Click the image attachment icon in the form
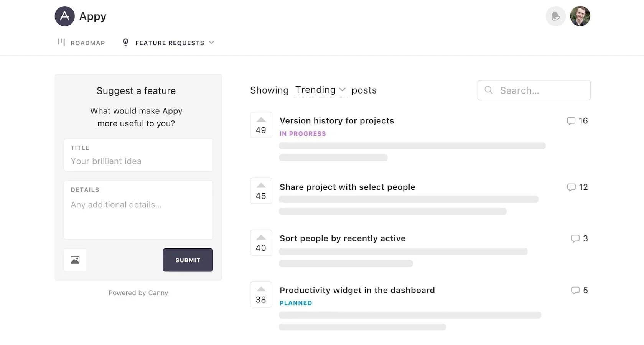Image resolution: width=644 pixels, height=345 pixels. (75, 260)
